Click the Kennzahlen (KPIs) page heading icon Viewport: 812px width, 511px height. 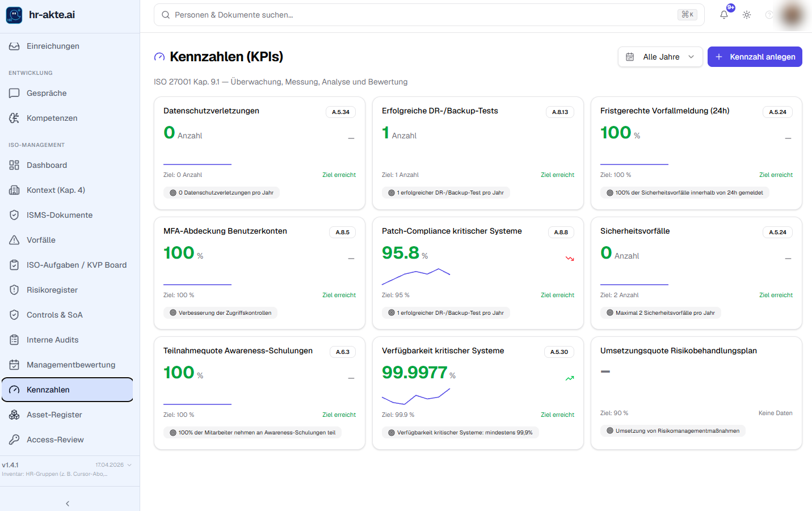click(159, 57)
